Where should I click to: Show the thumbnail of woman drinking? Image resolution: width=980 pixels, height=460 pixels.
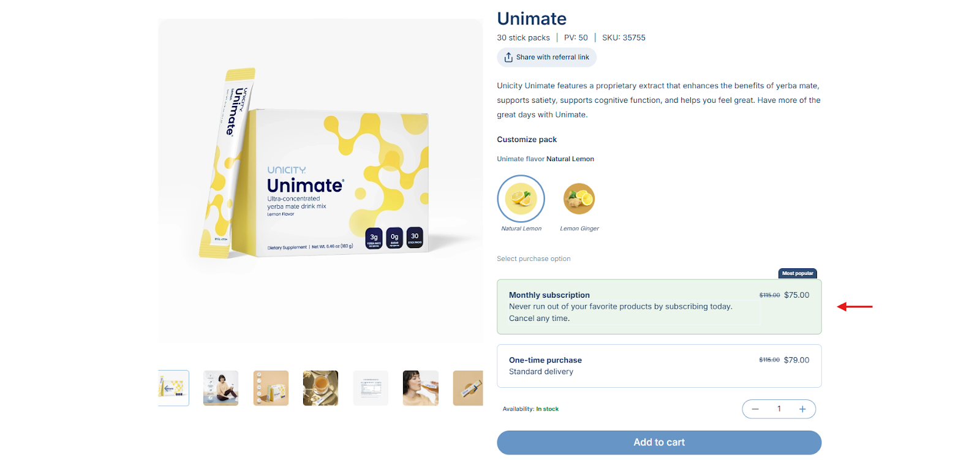pyautogui.click(x=421, y=388)
